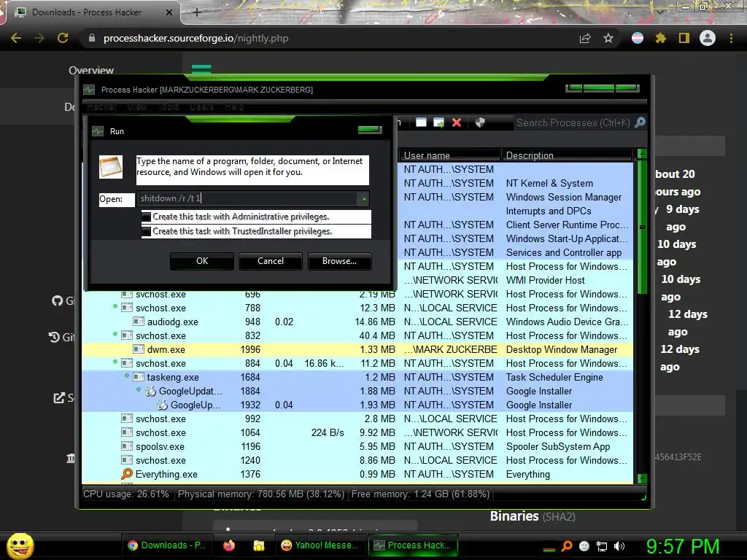Click the clock showing 9:57 PM
The image size is (747, 560).
(682, 546)
